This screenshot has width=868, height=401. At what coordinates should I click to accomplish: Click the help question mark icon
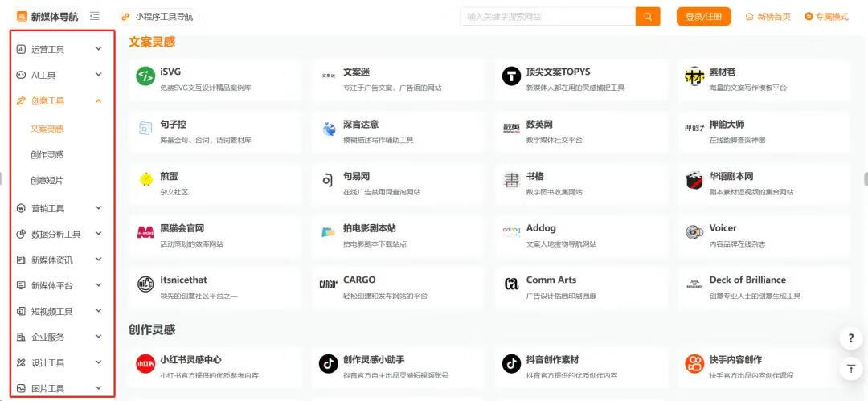click(x=850, y=339)
